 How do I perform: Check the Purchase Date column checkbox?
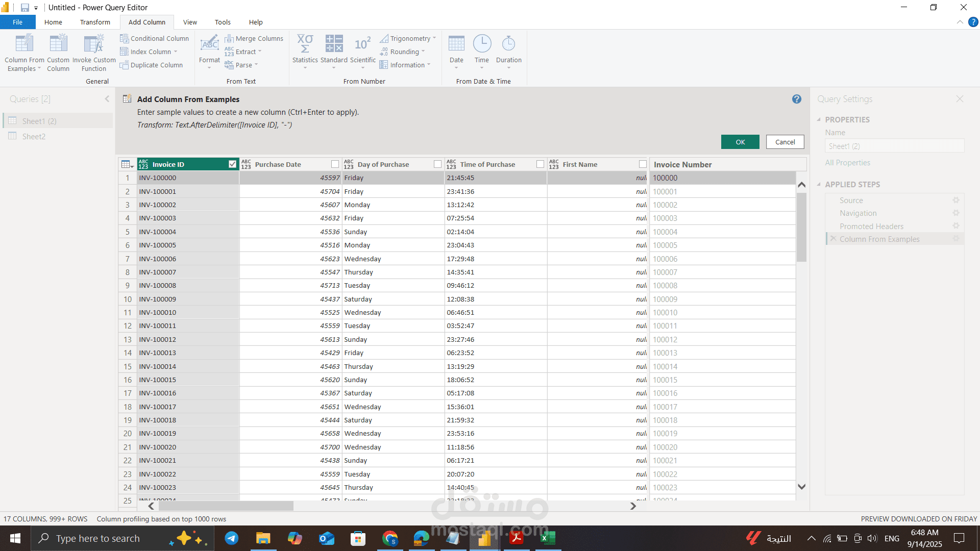click(x=335, y=164)
